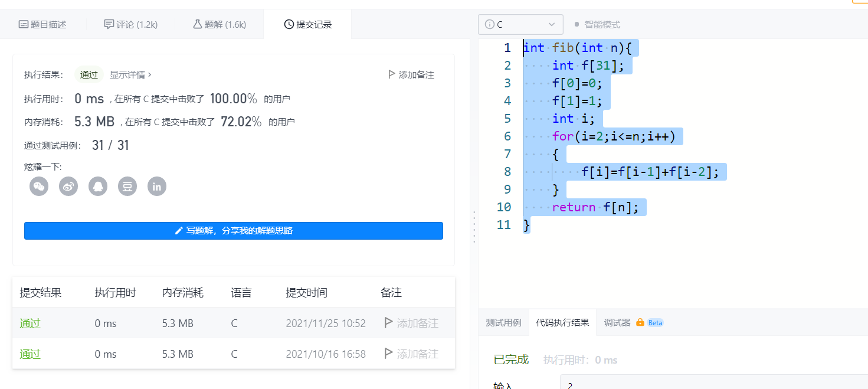Click the info icon beside language C

tap(489, 24)
